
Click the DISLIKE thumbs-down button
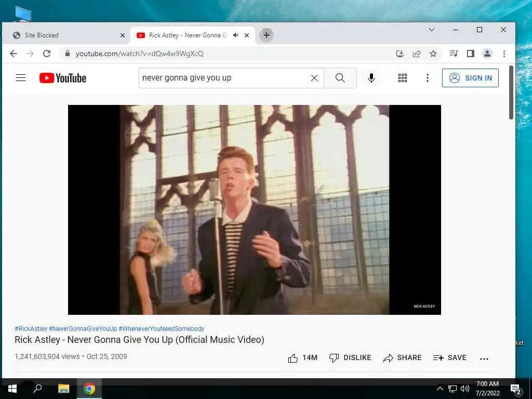pos(350,357)
